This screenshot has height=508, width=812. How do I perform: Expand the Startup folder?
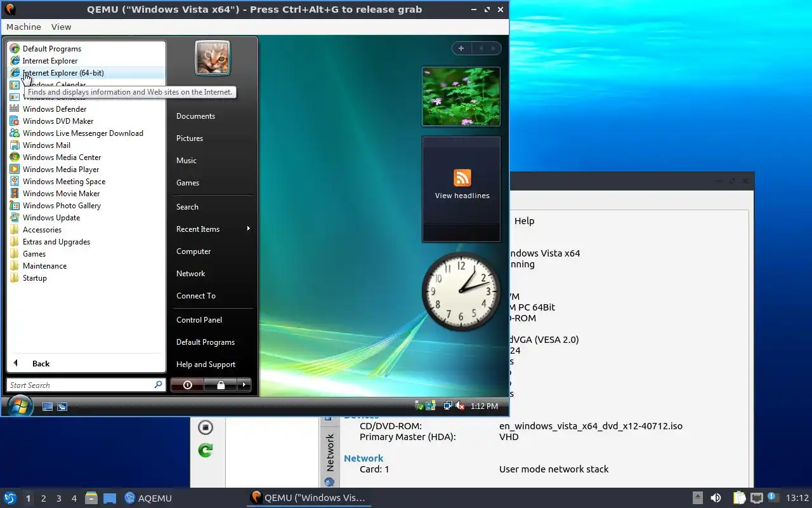tap(35, 278)
